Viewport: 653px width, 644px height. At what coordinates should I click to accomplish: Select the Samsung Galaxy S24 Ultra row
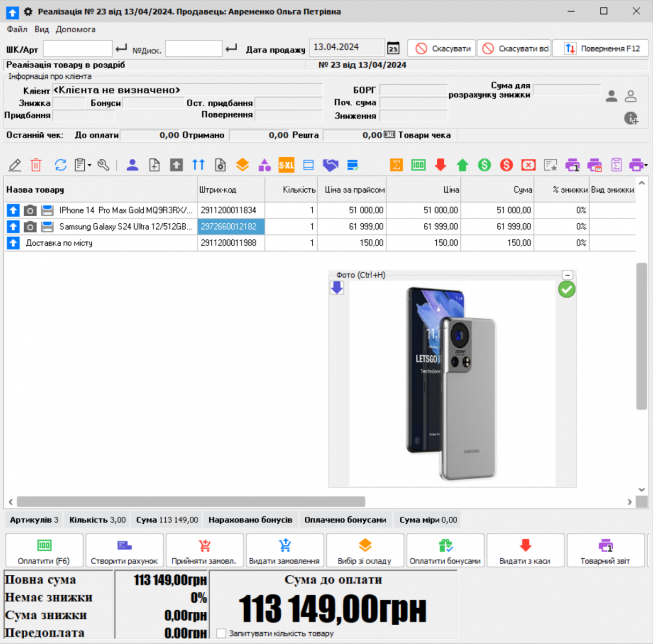126,227
